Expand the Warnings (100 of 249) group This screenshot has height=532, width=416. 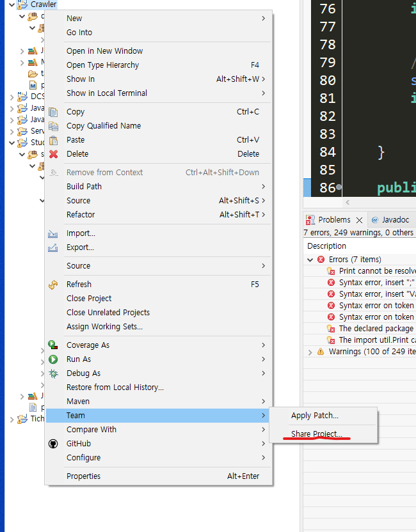310,352
